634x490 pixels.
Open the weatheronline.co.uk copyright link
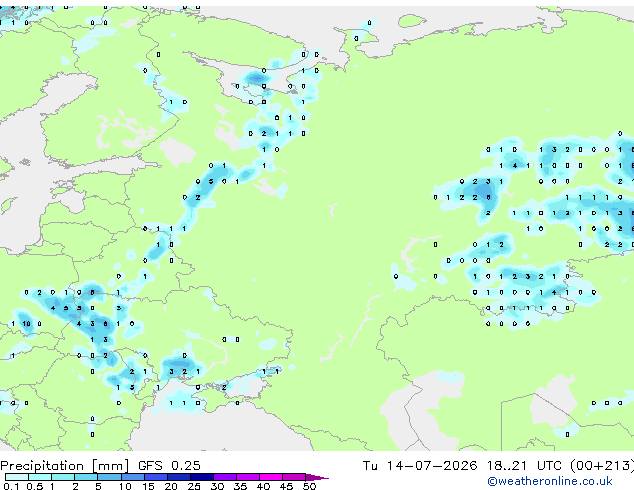click(x=549, y=481)
